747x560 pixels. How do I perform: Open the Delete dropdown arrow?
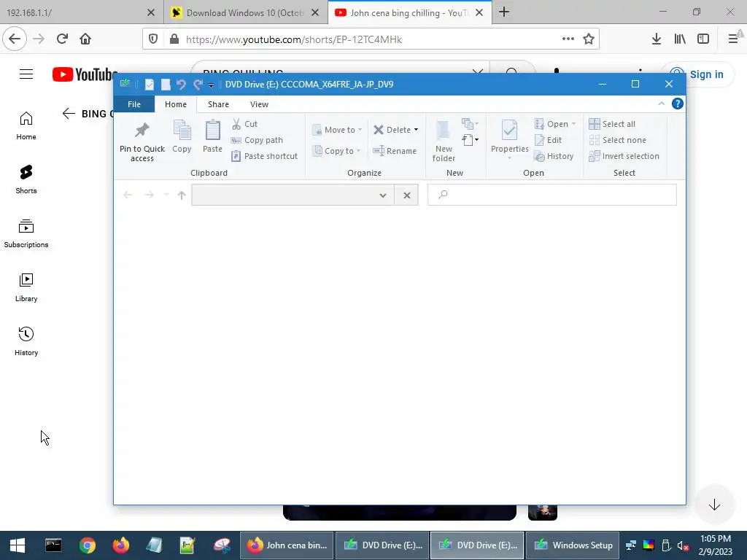416,130
